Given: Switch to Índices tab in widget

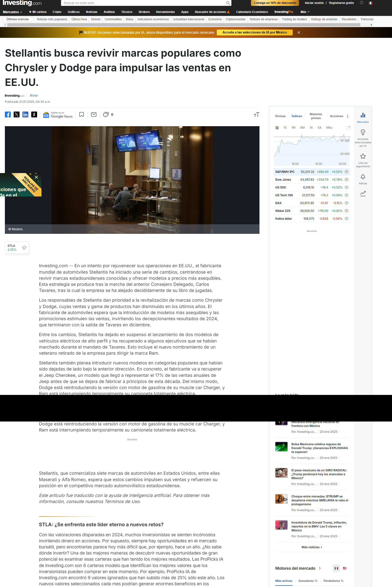Looking at the screenshot, I should click(x=297, y=116).
